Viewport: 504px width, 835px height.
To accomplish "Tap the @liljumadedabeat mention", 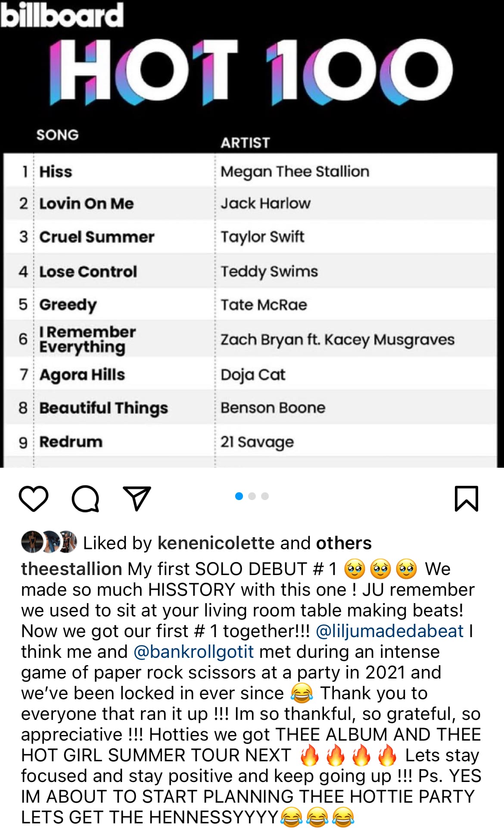I will point(390,631).
